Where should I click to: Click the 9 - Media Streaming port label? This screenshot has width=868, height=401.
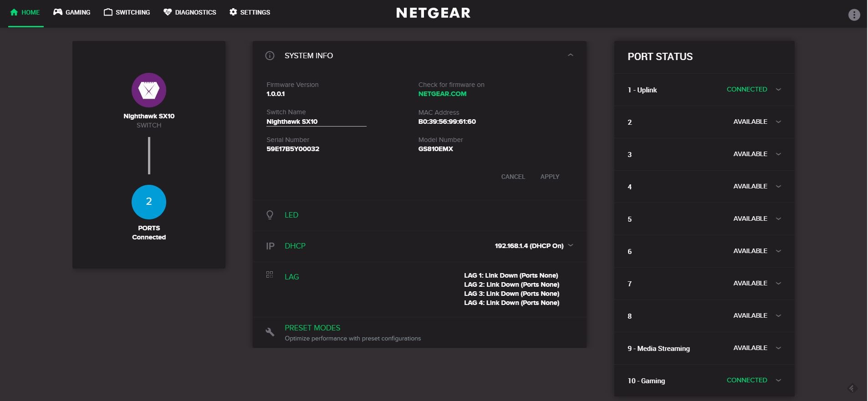coord(659,349)
